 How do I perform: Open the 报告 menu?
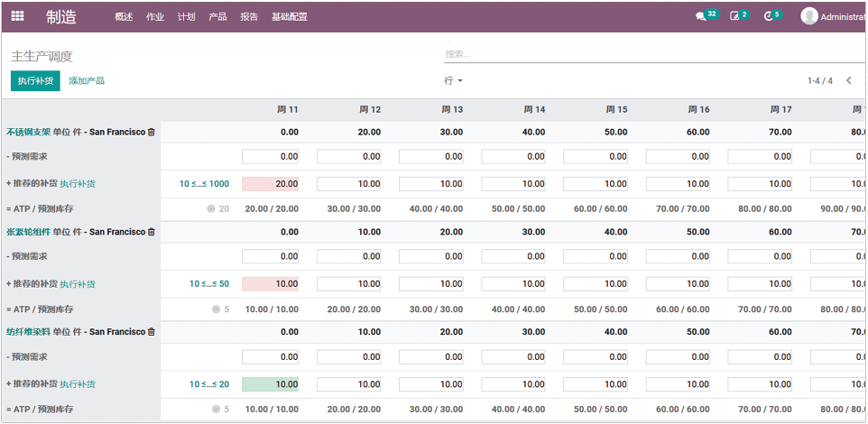click(249, 17)
